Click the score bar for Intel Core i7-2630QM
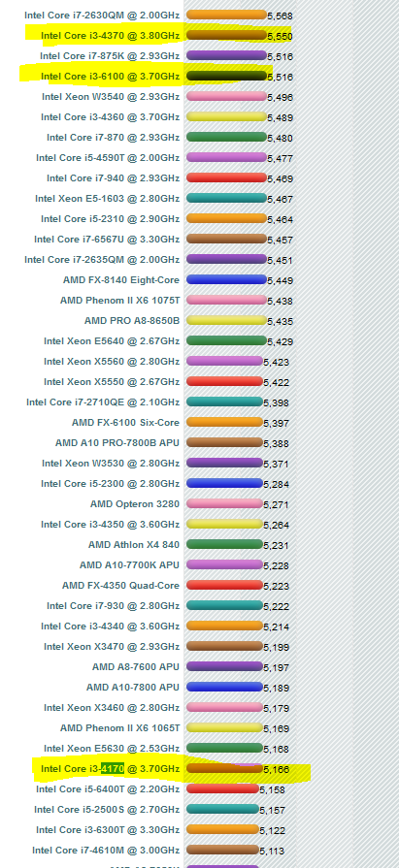399x868 pixels. tap(226, 15)
